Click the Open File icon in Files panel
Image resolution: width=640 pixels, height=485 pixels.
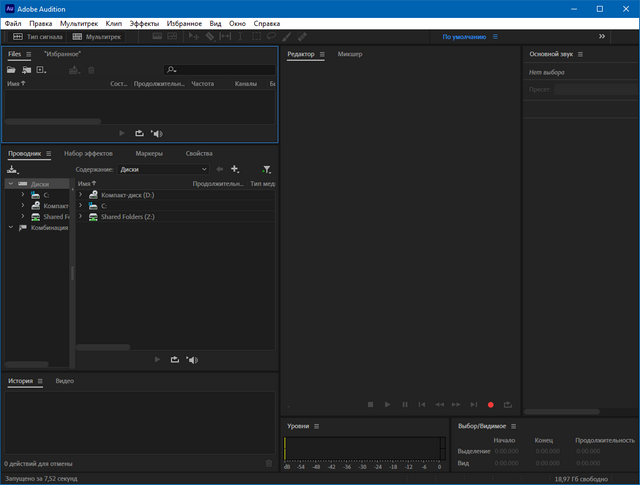click(12, 70)
